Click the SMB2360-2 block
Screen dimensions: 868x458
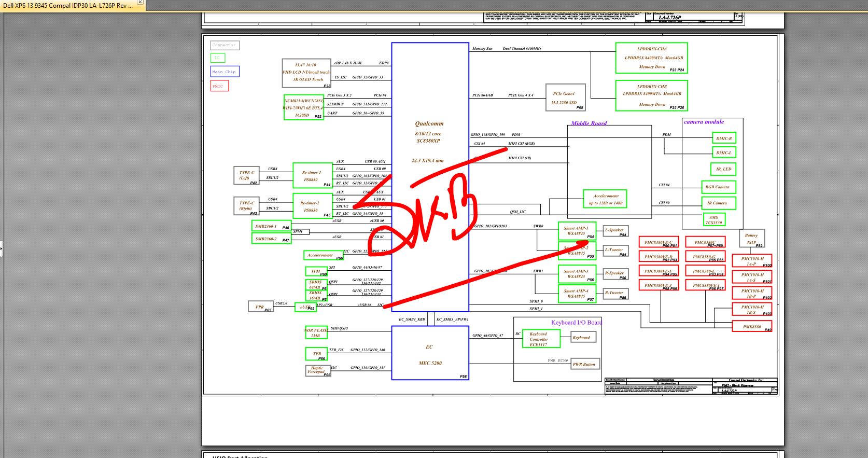271,239
